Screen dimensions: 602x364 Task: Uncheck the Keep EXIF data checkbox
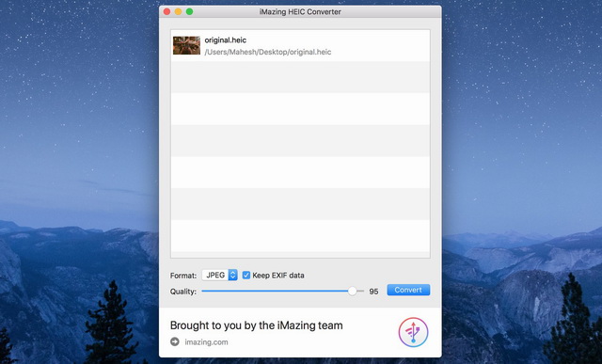coord(246,275)
